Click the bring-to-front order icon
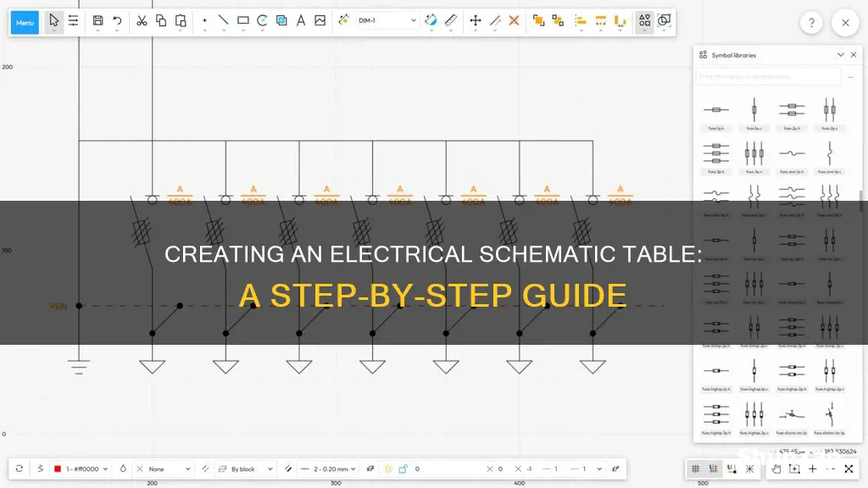This screenshot has height=488, width=868. [538, 21]
